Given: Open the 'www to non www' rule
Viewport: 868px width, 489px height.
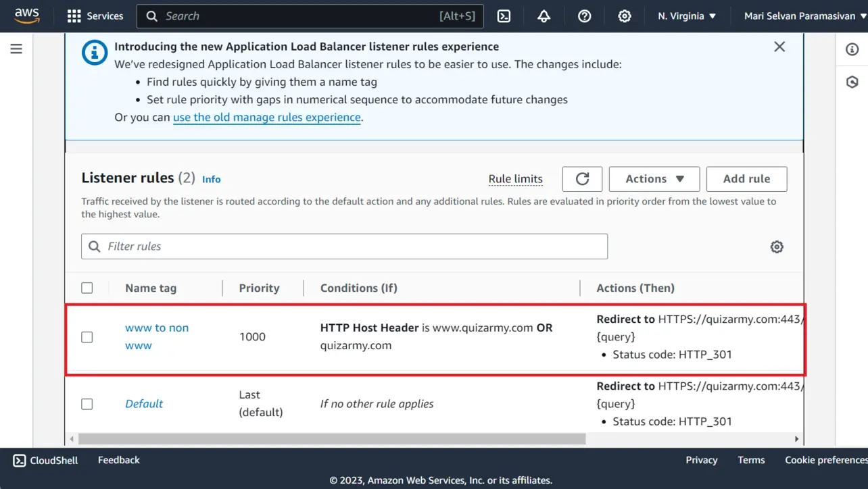Looking at the screenshot, I should click(x=157, y=336).
